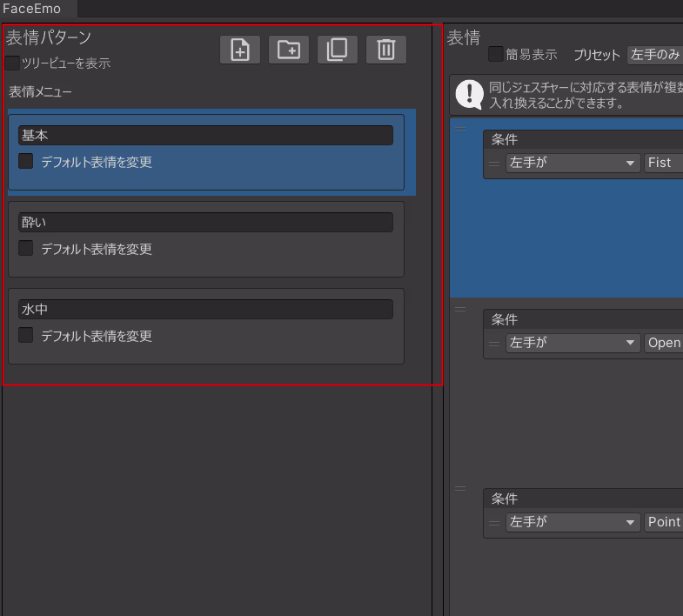Toggle デフォルト表情を変更 for the 水中 pattern

click(26, 336)
